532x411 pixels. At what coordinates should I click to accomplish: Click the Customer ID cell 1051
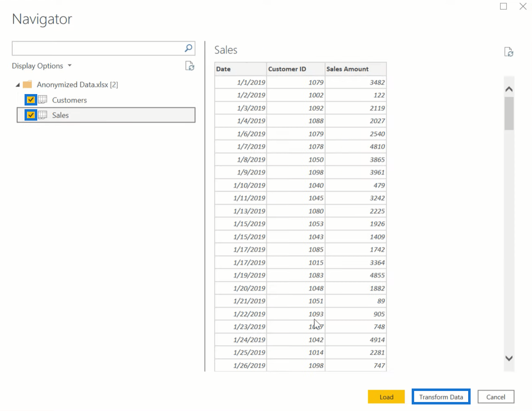click(296, 301)
